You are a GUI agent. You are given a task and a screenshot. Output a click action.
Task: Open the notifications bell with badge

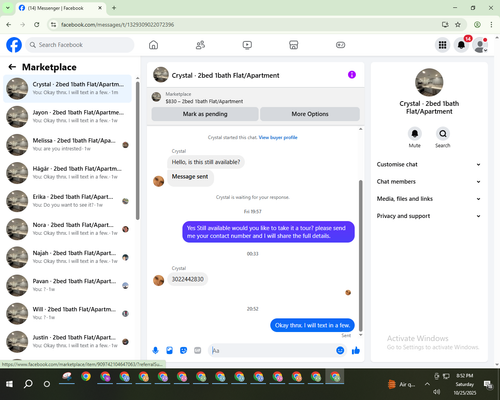[461, 45]
